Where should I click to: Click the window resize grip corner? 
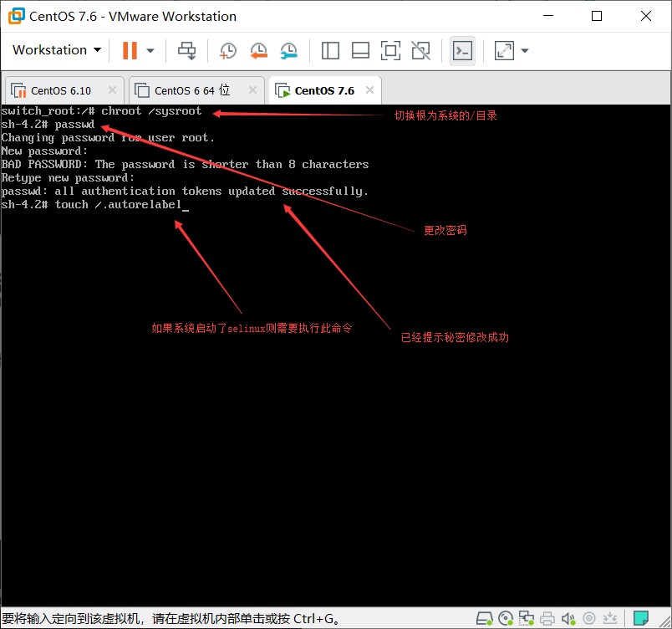pos(665,622)
